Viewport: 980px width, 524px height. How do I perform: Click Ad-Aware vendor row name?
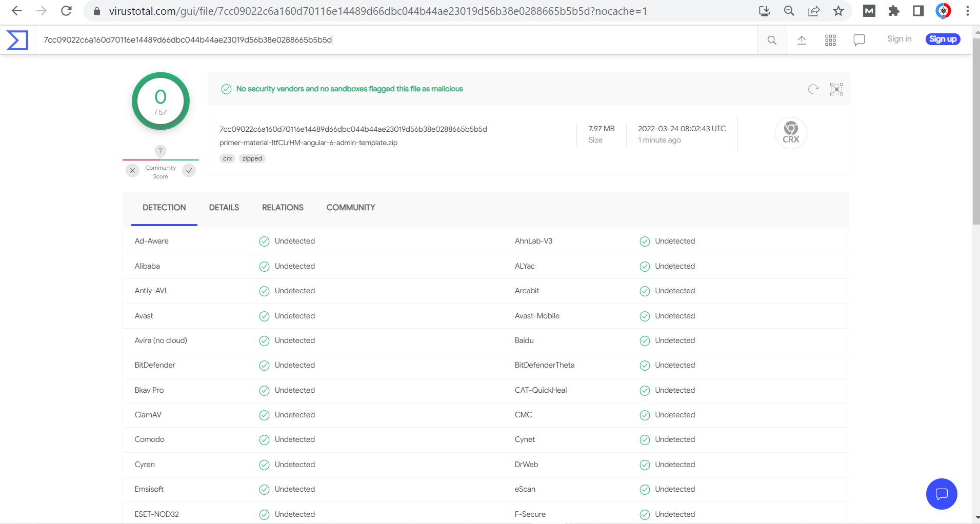coord(151,241)
